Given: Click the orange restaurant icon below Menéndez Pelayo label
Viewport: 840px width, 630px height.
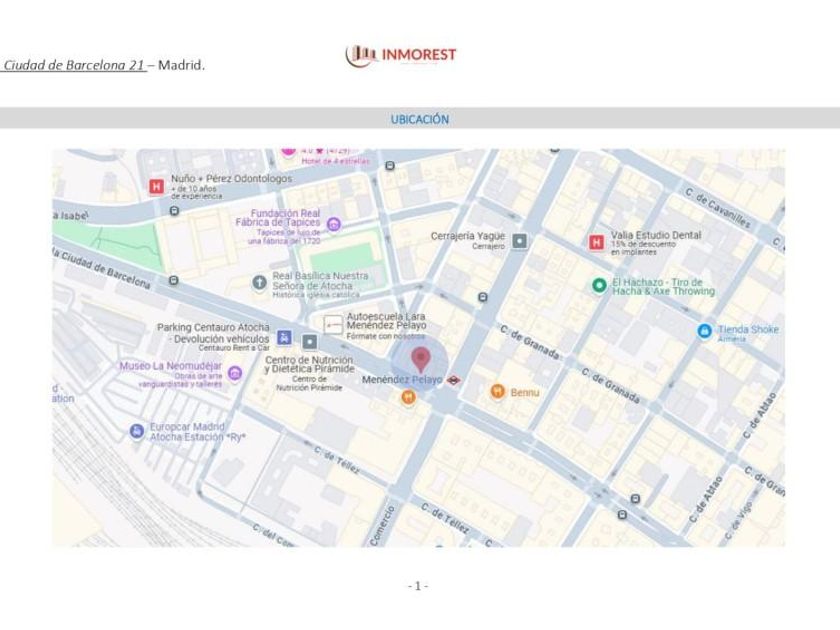Looking at the screenshot, I should 408,398.
